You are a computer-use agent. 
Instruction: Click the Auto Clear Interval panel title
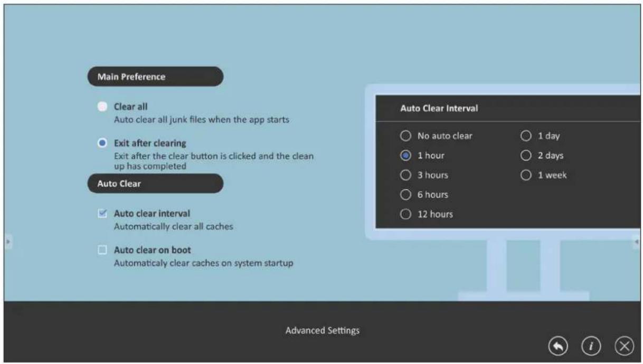pyautogui.click(x=439, y=108)
